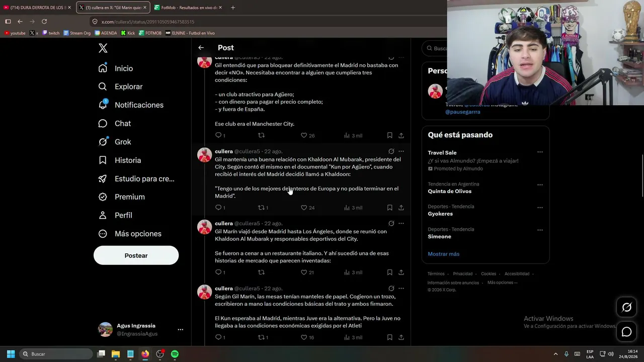Expand Más opciones in the X sidebar
This screenshot has width=644, height=362.
130,234
